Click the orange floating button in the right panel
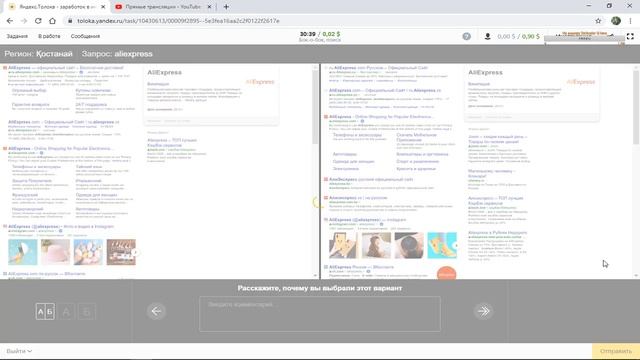This screenshot has height=360, width=640. click(x=446, y=274)
